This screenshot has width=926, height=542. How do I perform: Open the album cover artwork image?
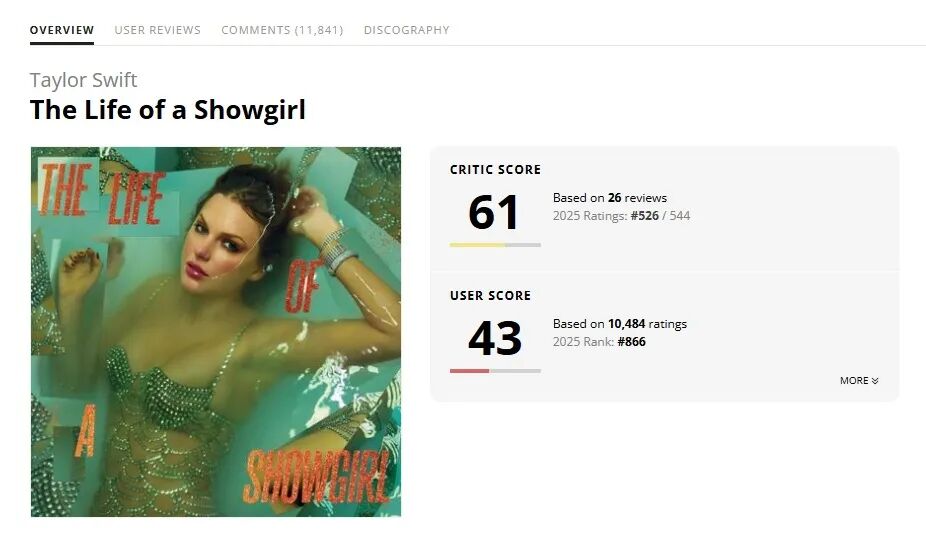coord(216,332)
